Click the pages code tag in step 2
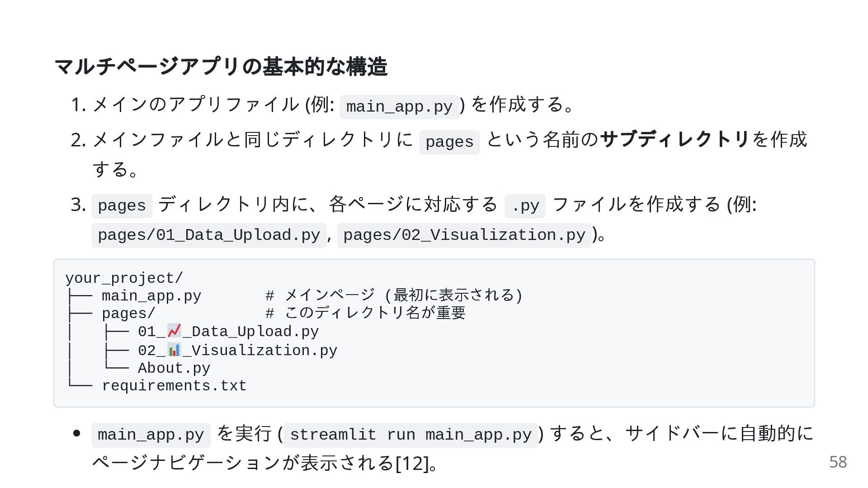Image resolution: width=868 pixels, height=488 pixels. pyautogui.click(x=449, y=142)
